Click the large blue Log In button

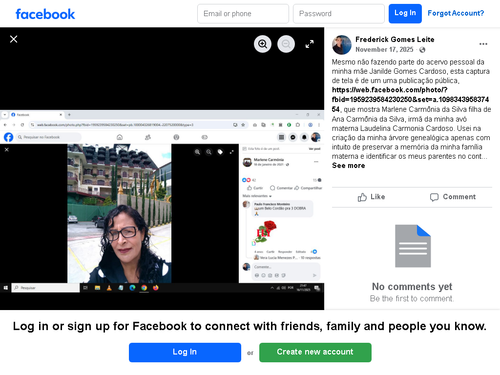click(185, 352)
